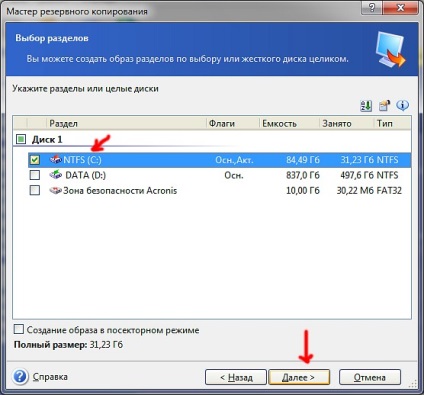The width and height of the screenshot is (424, 395).
Task: Open the Справка help link
Action: pos(50,377)
